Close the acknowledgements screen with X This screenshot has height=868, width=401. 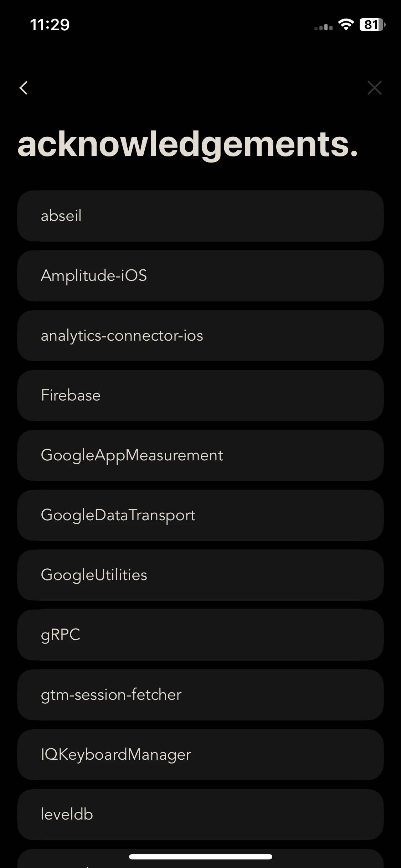(374, 88)
